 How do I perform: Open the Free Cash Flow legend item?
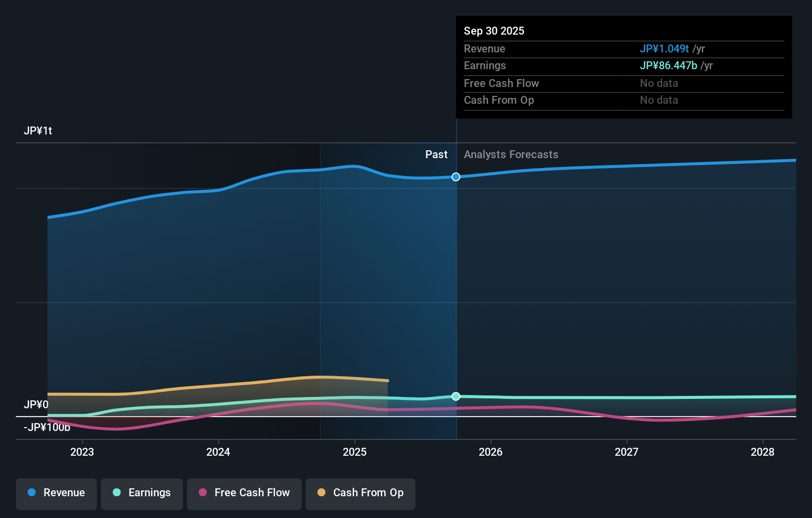pos(244,494)
